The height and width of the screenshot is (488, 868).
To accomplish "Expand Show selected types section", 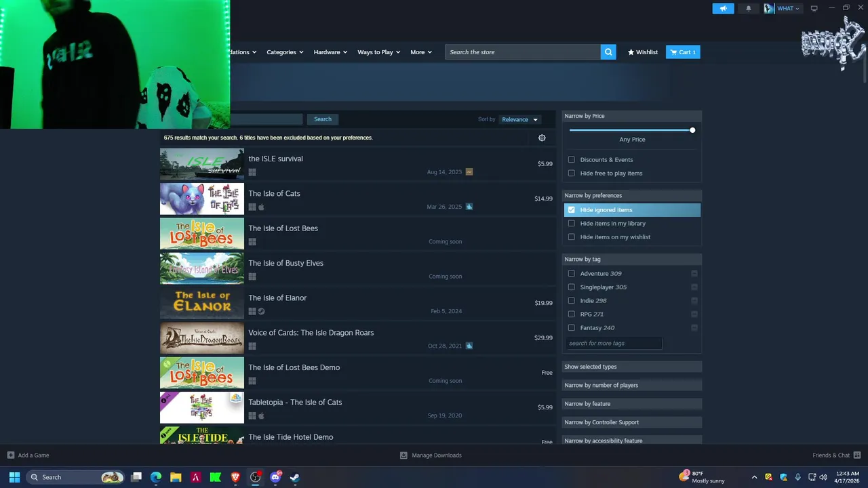I will [x=632, y=367].
